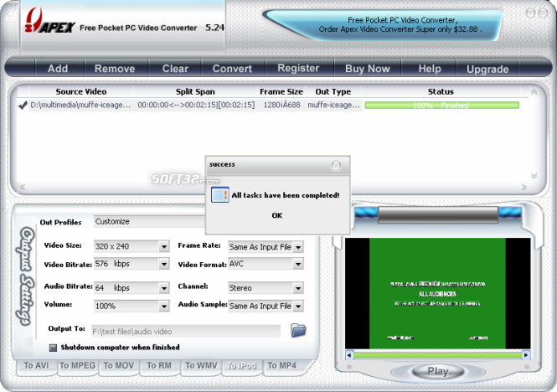Screen dimensions: 557x392
Task: Open the Channel dropdown
Action: pyautogui.click(x=298, y=288)
